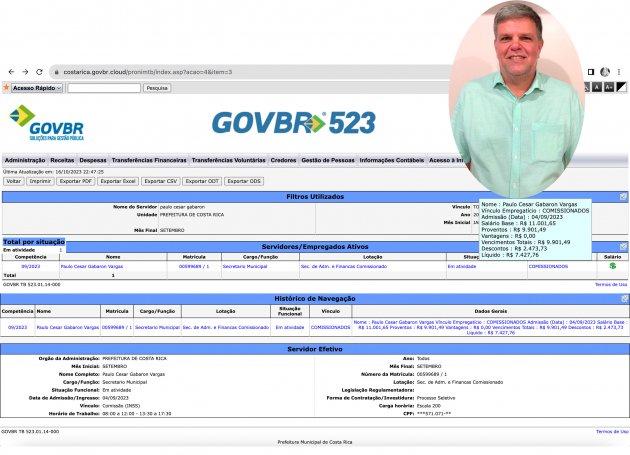The image size is (630, 455).
Task: Click Em atividade in Servidores Ativos row
Action: [x=462, y=266]
